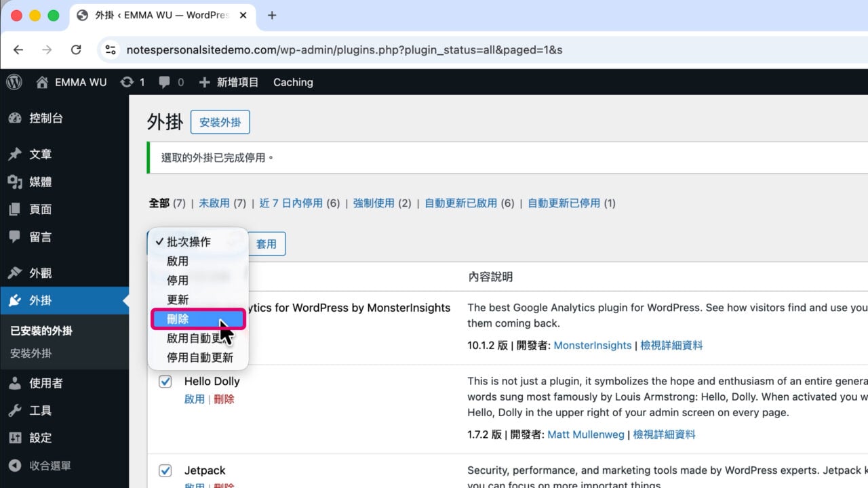Click the 選取的外掛已完成停用 notice text
This screenshot has height=488, width=868.
click(x=217, y=158)
